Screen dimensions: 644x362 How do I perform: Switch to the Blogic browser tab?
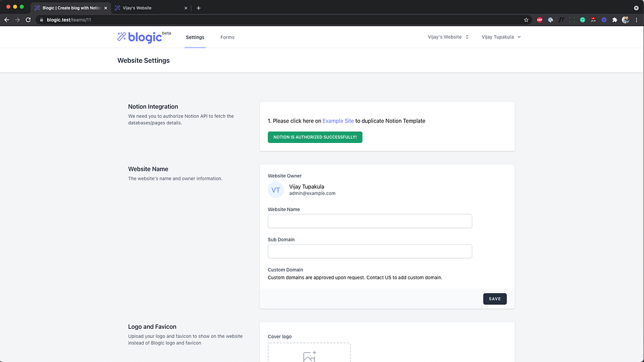tap(71, 8)
